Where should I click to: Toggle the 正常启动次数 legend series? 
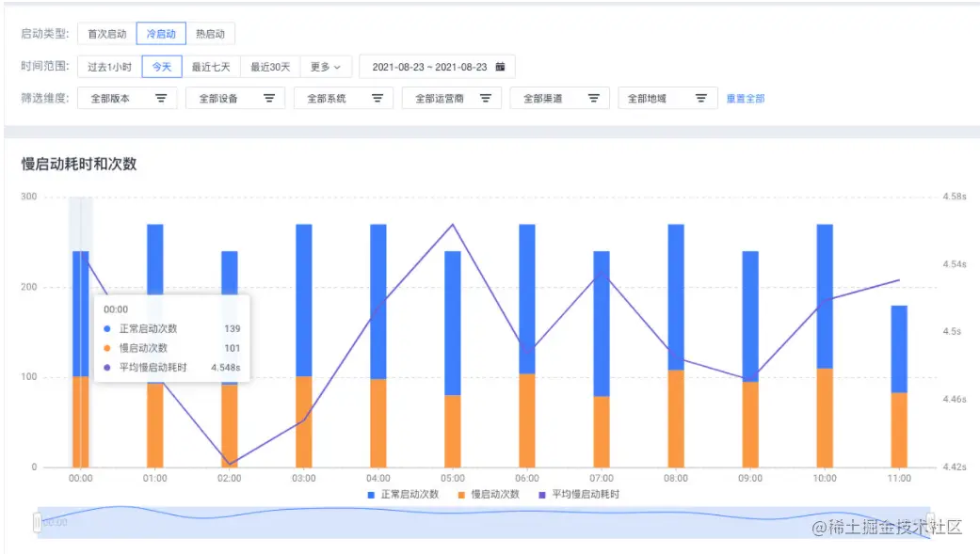403,494
